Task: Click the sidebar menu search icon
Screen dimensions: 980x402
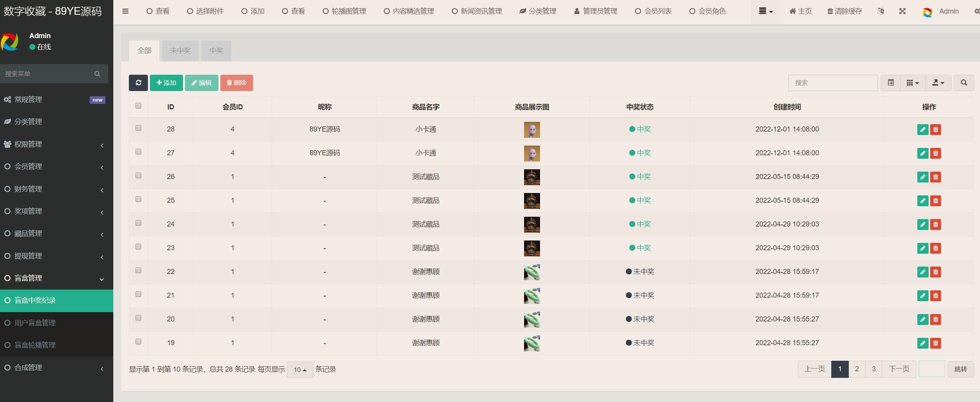Action: tap(97, 74)
